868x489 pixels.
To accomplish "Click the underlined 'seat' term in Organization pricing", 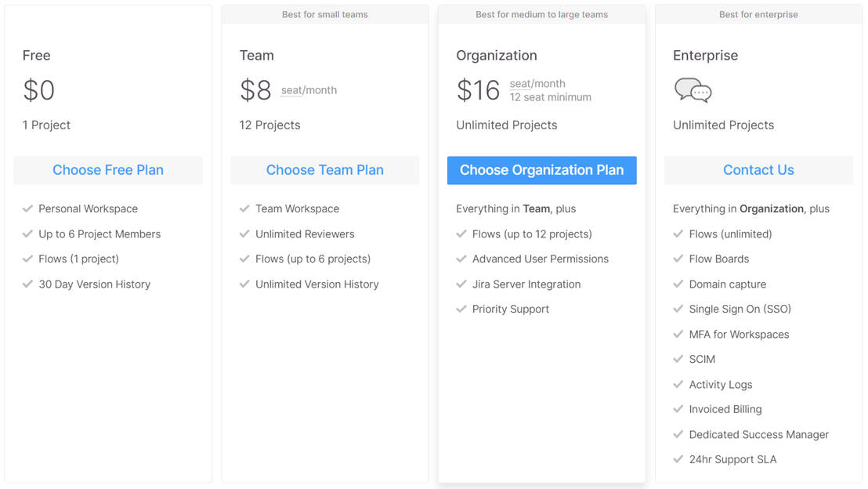I will [519, 84].
